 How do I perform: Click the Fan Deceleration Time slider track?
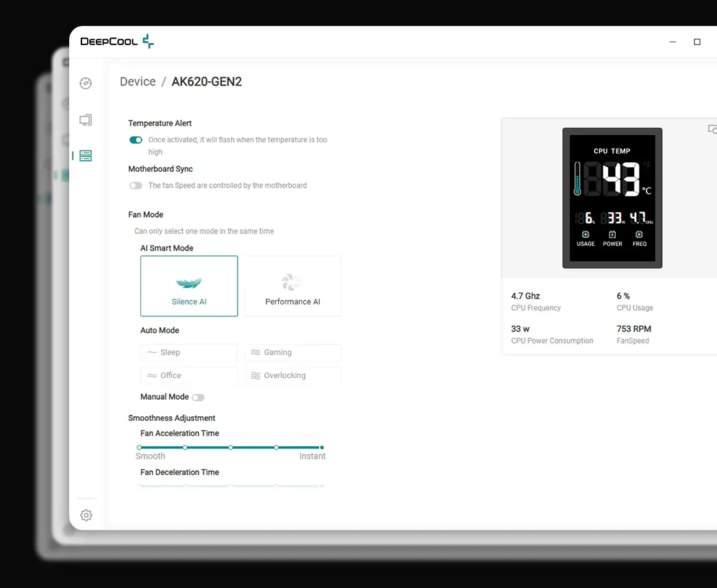[x=231, y=486]
